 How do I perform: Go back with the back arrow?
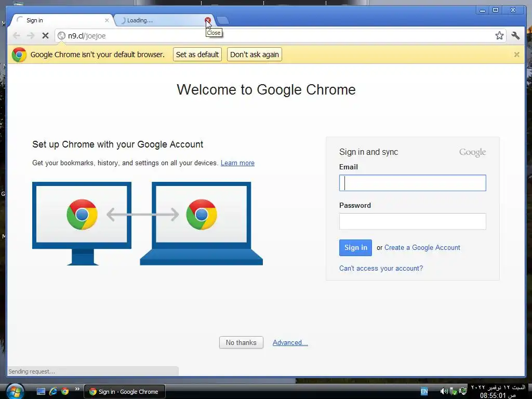16,36
